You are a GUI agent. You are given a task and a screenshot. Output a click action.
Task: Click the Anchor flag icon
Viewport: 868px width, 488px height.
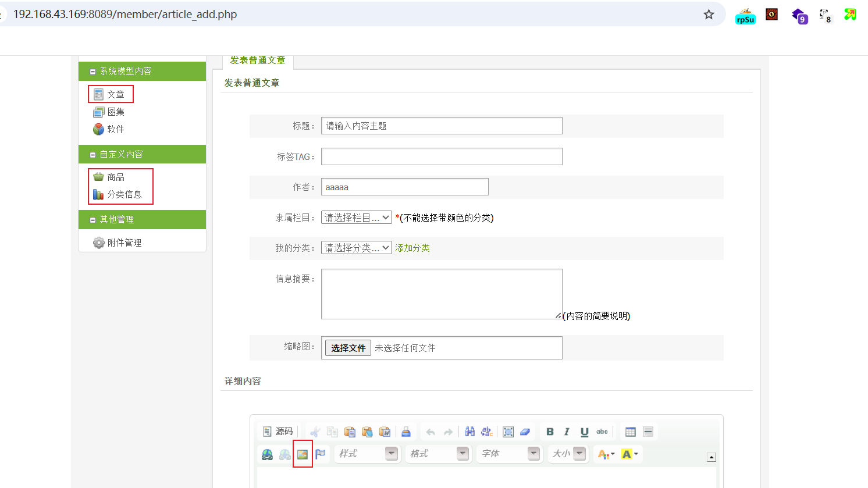[x=321, y=454]
